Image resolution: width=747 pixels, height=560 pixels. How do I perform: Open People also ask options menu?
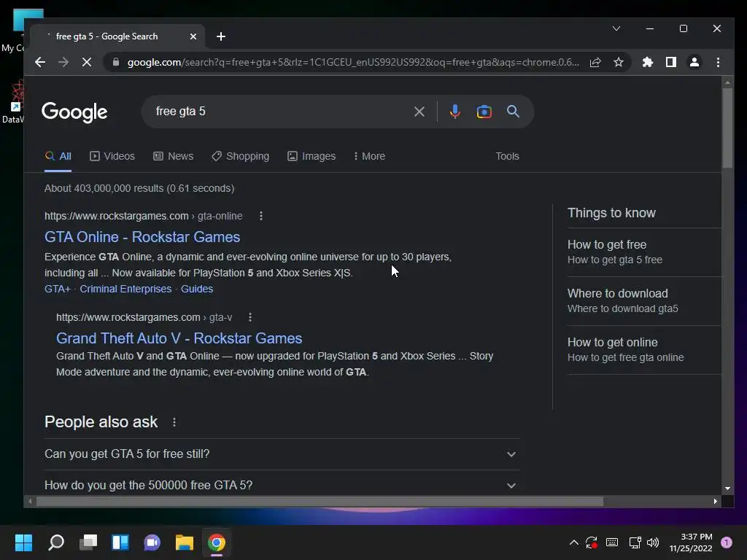point(174,422)
